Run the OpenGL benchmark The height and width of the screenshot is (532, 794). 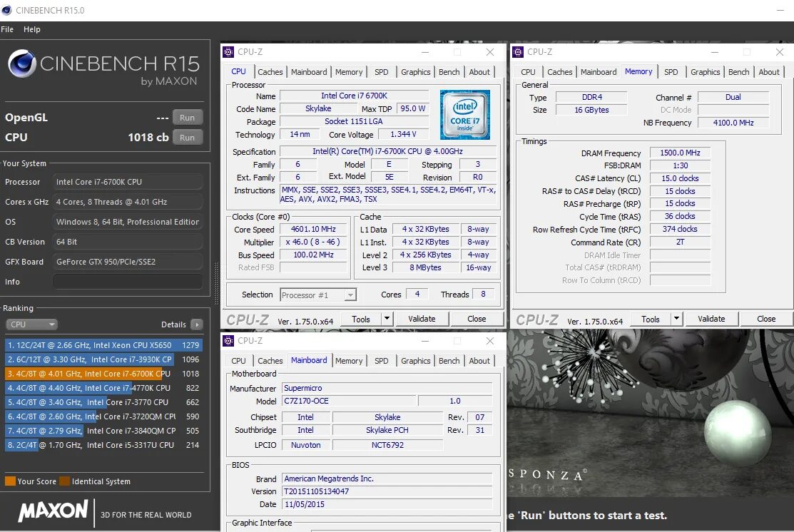point(188,118)
